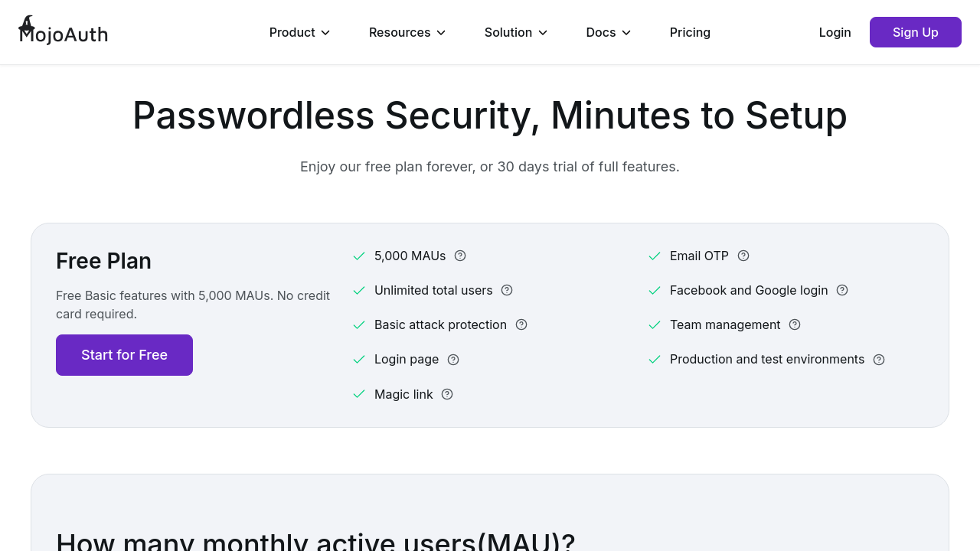
Task: Click help icon beside Magic link
Action: [x=447, y=394]
